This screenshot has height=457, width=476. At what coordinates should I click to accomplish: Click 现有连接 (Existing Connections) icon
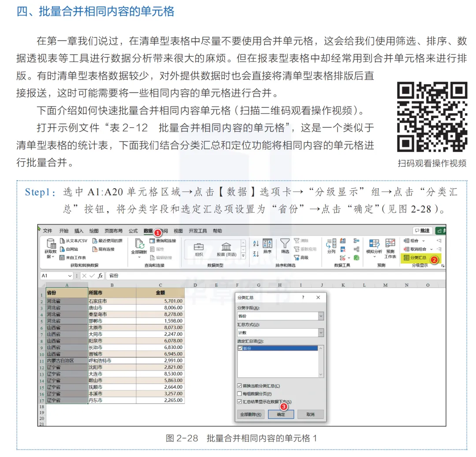point(95,249)
